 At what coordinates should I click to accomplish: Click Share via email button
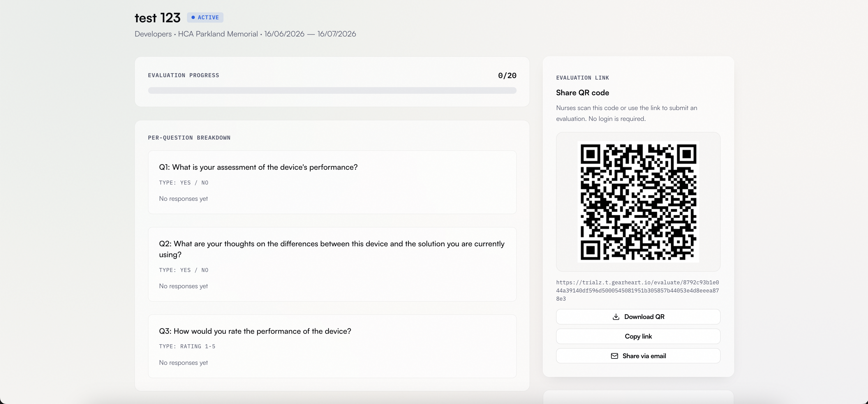[638, 356]
